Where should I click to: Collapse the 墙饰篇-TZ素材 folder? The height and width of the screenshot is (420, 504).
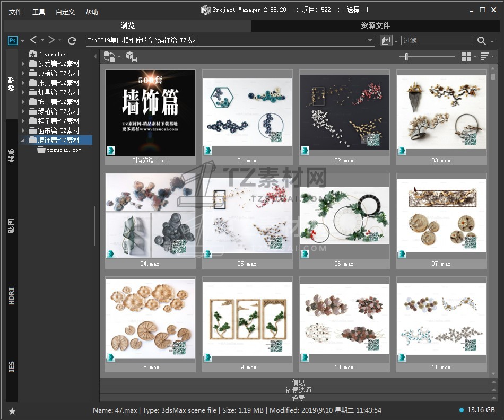(23, 141)
